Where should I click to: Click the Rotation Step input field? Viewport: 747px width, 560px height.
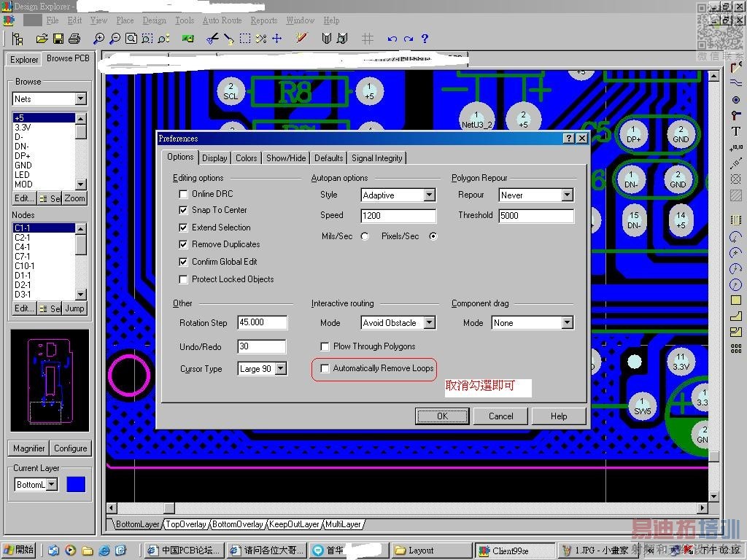click(x=263, y=322)
